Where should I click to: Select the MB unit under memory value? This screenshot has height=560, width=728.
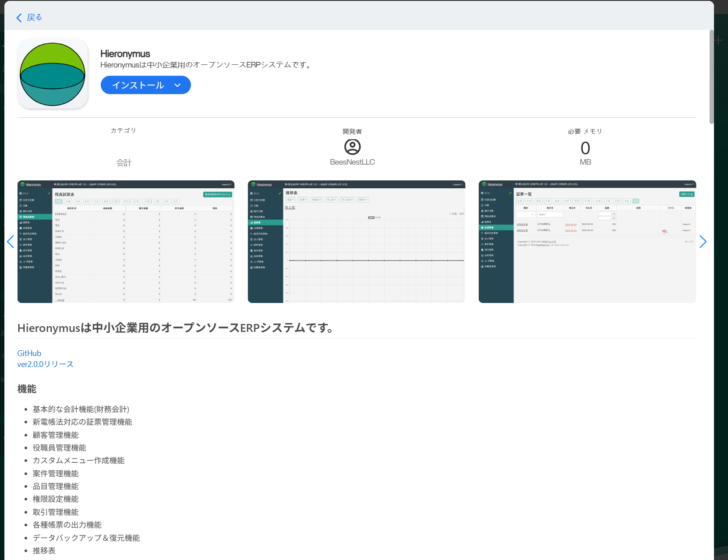tap(585, 162)
